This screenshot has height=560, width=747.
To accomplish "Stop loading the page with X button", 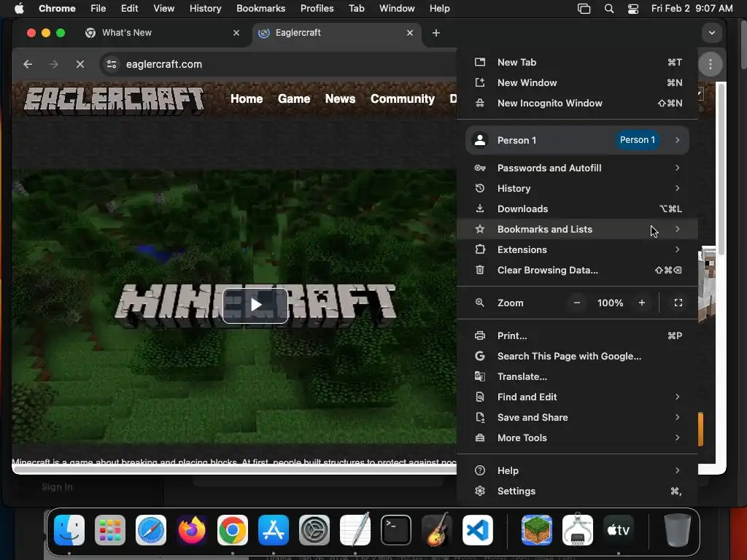I will pyautogui.click(x=80, y=64).
